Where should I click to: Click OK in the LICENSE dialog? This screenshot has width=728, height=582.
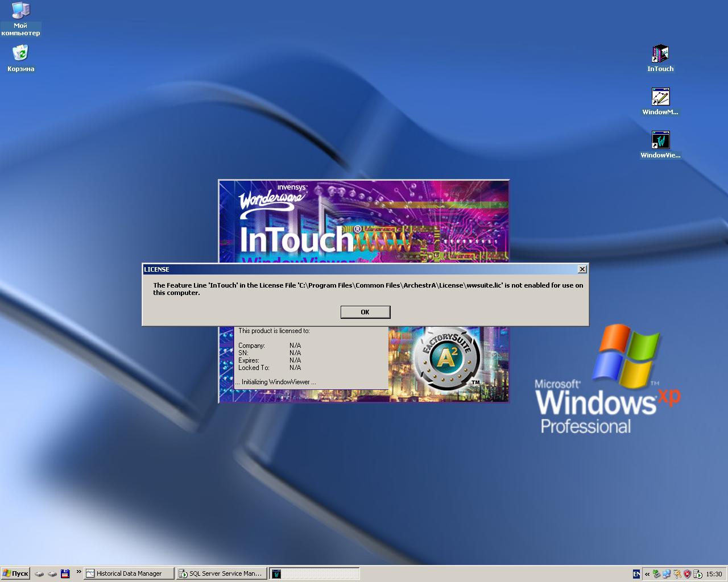365,312
